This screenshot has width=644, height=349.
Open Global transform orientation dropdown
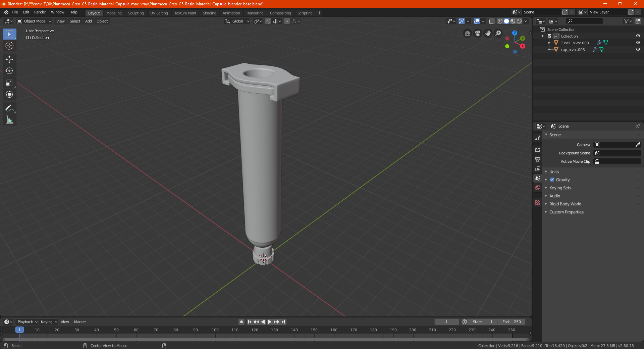[237, 21]
